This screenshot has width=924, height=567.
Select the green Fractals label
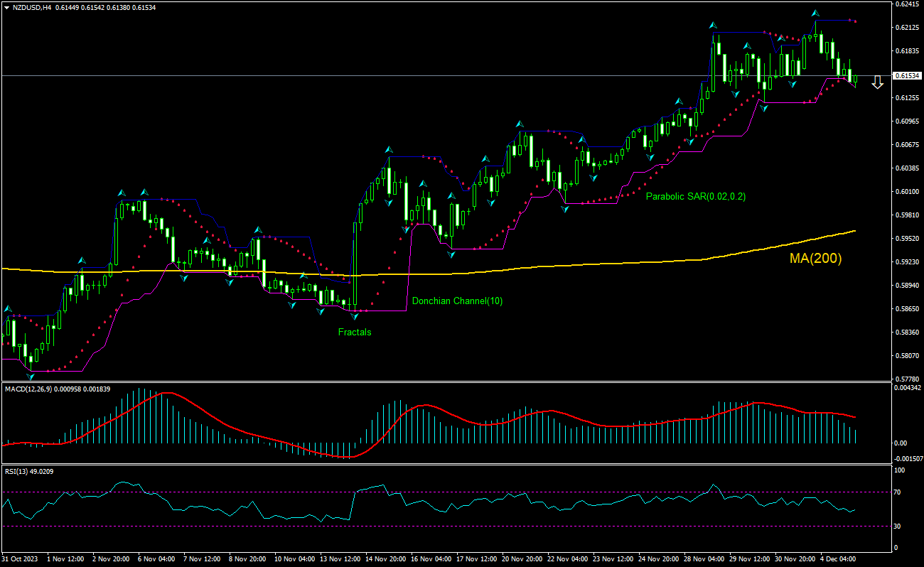click(x=355, y=332)
